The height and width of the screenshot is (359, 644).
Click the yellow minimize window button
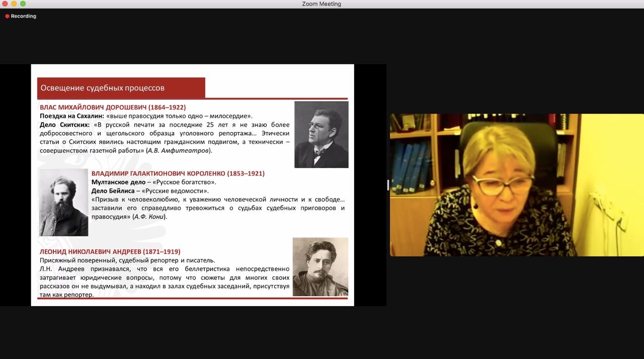point(14,4)
